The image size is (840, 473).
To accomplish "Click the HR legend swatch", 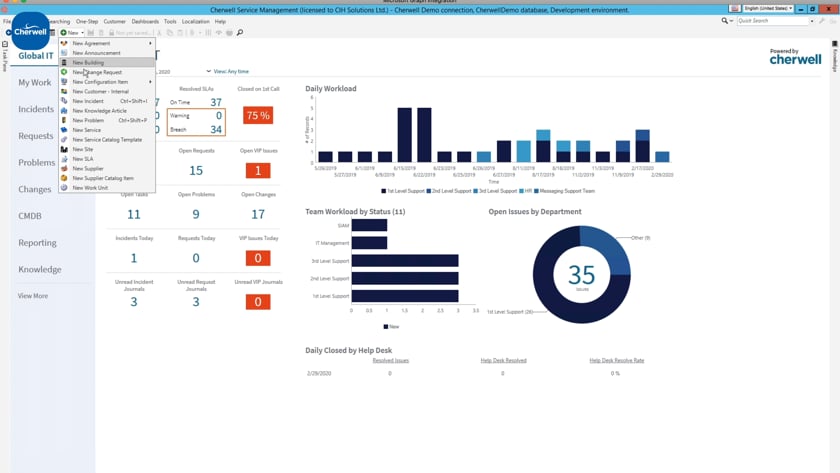I will 522,191.
